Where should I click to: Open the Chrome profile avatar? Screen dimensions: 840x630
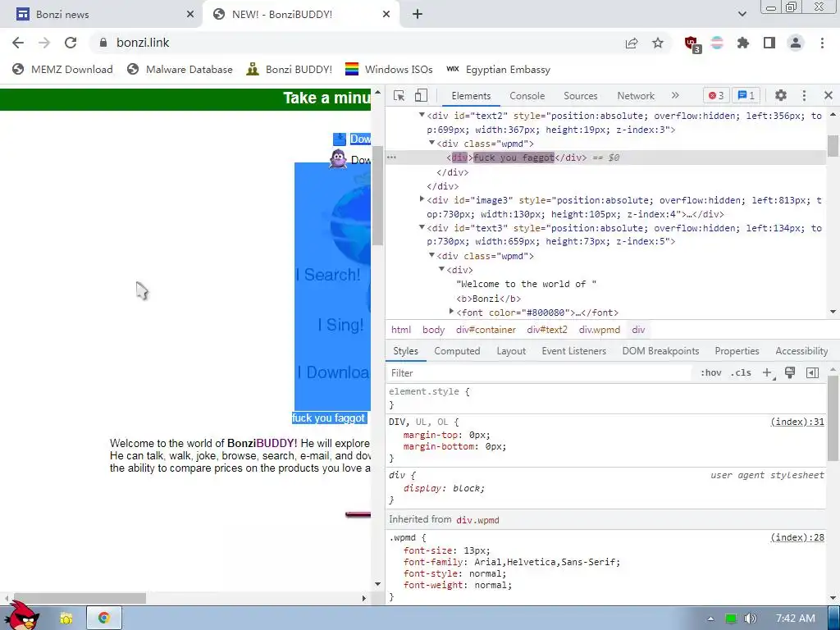796,43
